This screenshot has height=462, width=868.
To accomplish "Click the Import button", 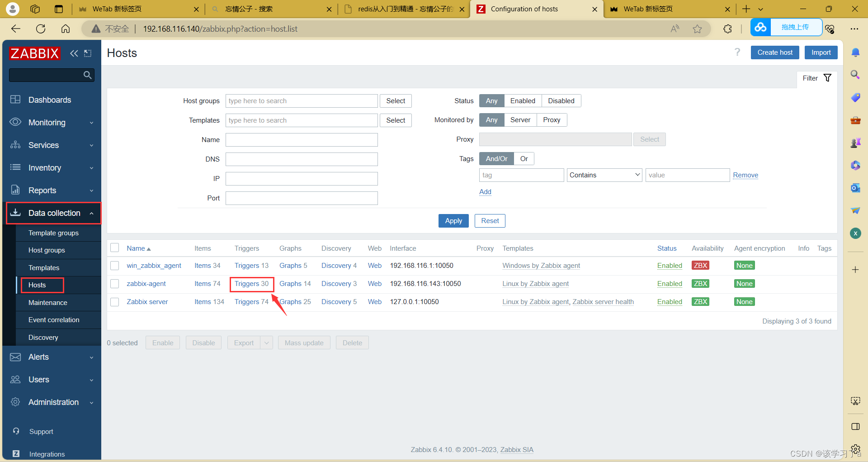I will [821, 52].
